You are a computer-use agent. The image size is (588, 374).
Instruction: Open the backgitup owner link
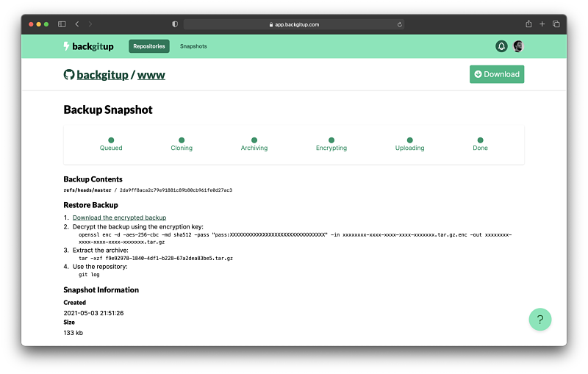[x=101, y=75]
